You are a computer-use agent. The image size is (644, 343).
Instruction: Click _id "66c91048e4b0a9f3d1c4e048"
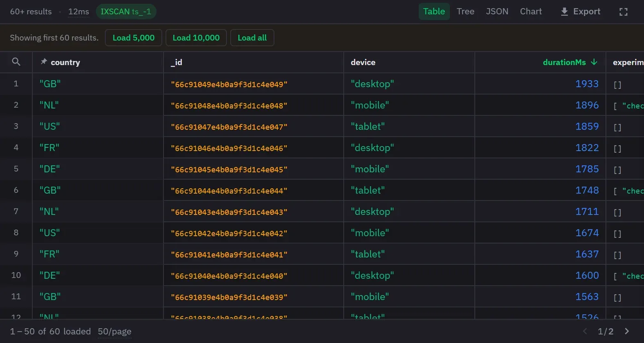229,106
